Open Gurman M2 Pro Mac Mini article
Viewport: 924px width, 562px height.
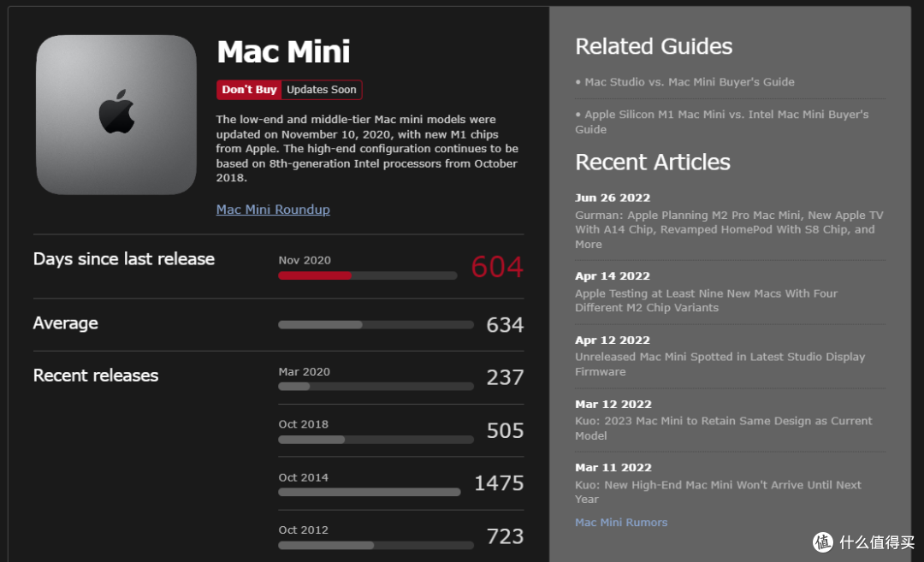(729, 230)
